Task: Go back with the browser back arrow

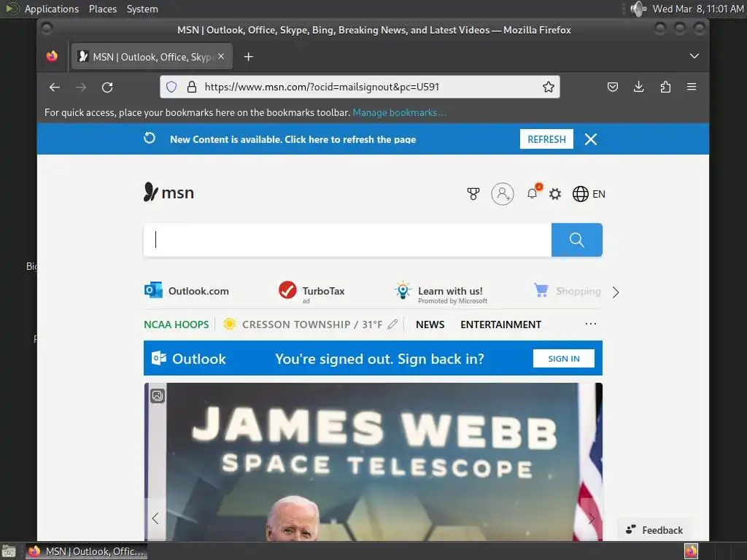Action: coord(55,87)
